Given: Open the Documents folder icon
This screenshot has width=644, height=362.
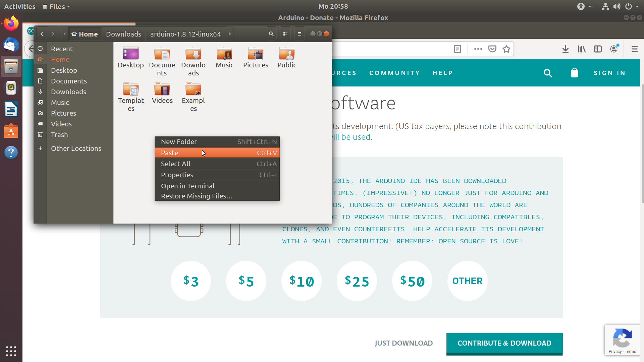Looking at the screenshot, I should coord(162,54).
